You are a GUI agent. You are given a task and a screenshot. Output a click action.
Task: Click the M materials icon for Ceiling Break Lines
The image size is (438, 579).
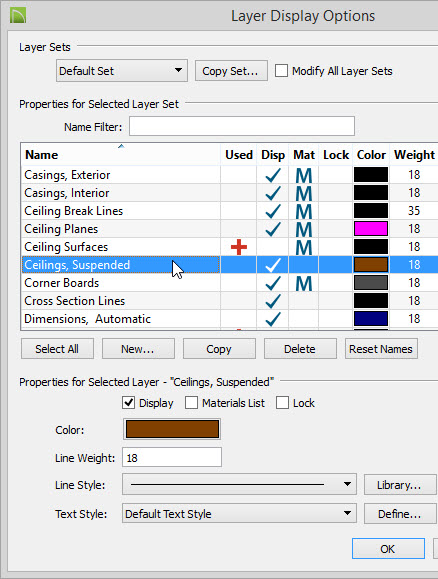(x=304, y=211)
